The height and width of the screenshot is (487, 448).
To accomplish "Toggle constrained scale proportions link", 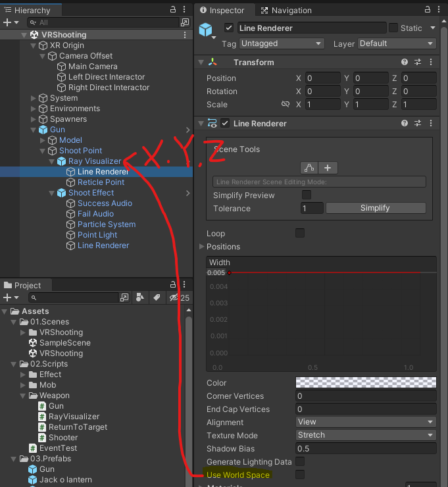I will coord(286,104).
